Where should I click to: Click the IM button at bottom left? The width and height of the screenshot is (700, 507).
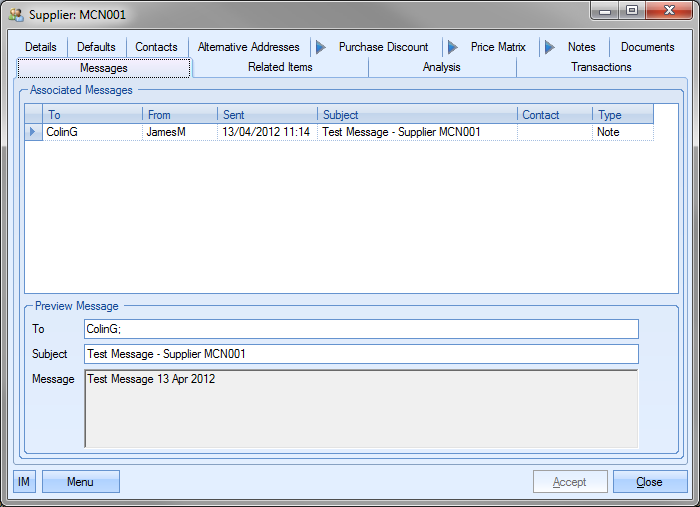point(24,482)
